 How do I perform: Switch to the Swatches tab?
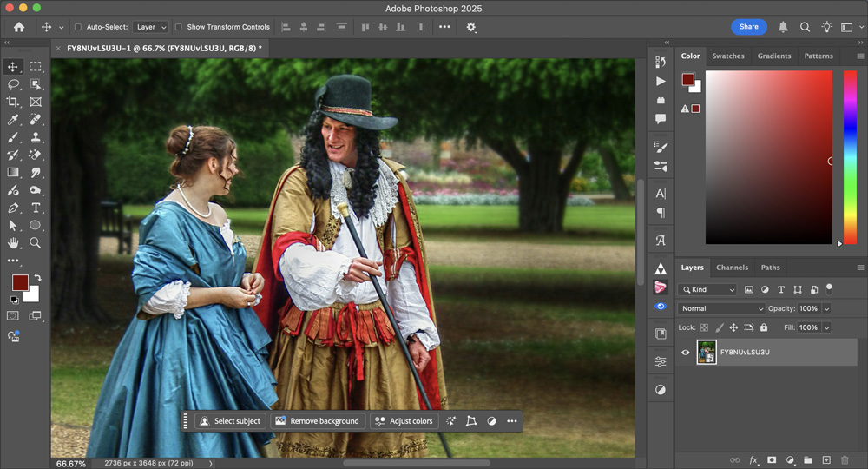point(728,56)
